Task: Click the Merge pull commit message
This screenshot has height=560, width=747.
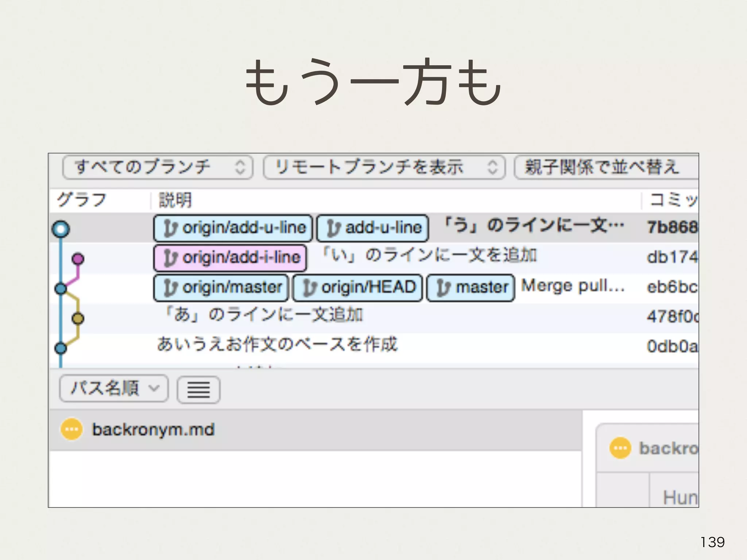Action: [573, 287]
